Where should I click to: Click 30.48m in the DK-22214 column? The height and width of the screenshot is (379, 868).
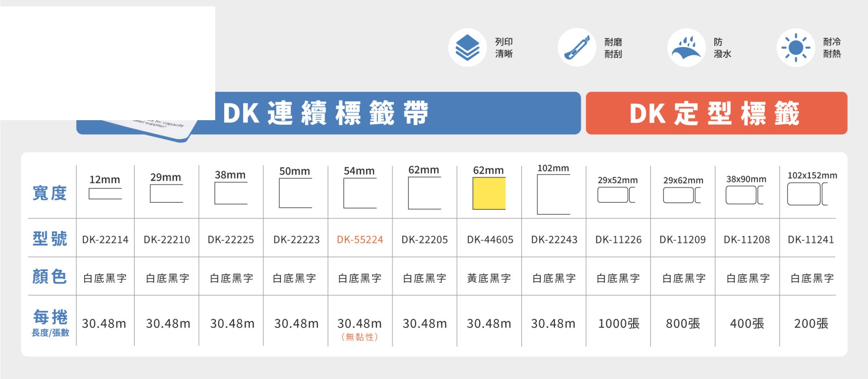pyautogui.click(x=104, y=324)
